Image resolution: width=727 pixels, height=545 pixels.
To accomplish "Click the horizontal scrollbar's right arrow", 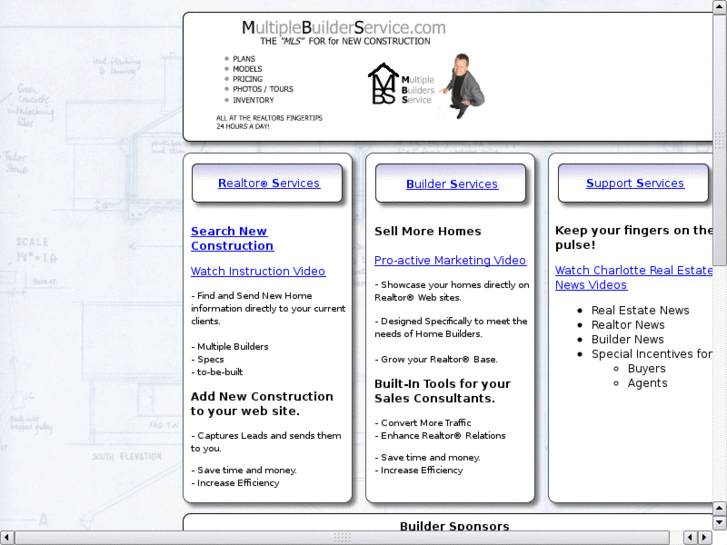I will [705, 537].
